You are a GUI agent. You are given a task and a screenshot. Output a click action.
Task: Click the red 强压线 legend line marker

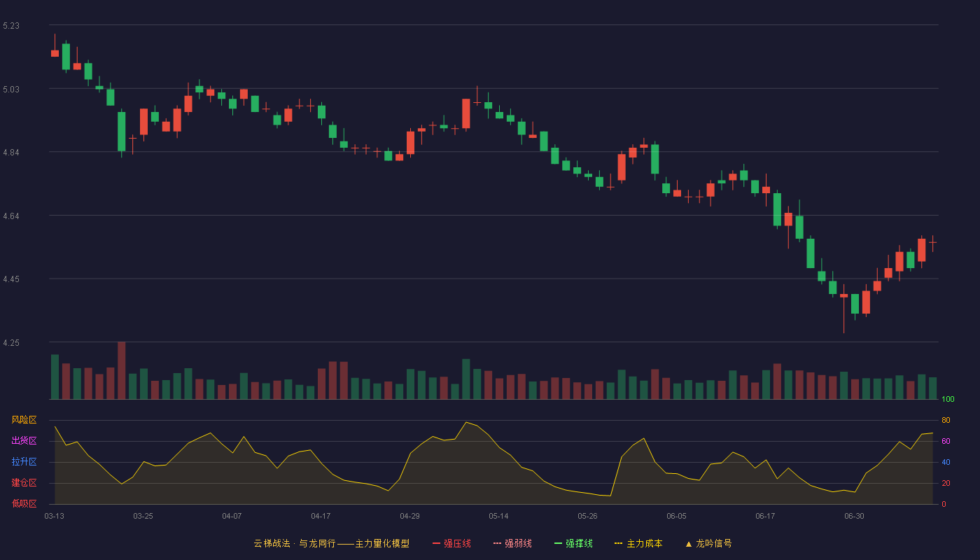click(x=437, y=543)
